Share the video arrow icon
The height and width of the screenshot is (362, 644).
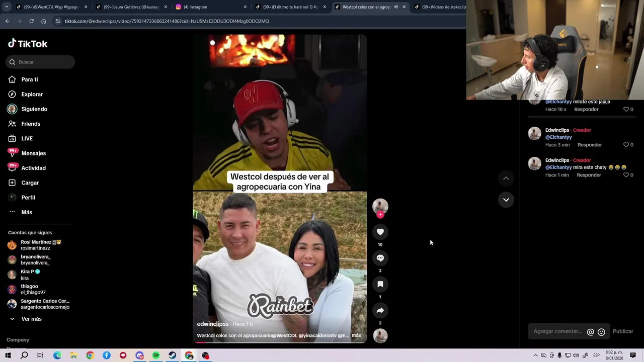pyautogui.click(x=380, y=310)
